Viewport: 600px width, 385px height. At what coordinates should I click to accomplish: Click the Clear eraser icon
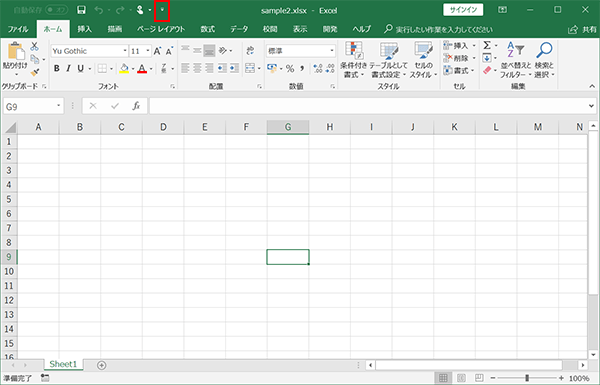487,70
